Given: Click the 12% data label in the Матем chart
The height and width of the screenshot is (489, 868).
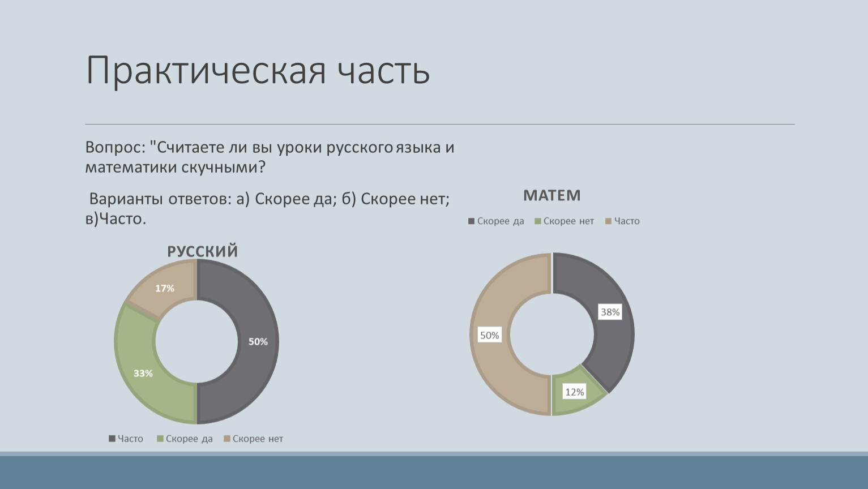Looking at the screenshot, I should click(574, 392).
